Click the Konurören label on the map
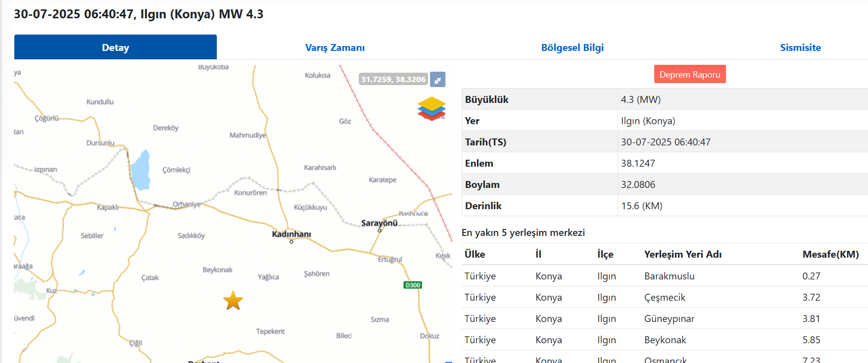 tap(250, 193)
